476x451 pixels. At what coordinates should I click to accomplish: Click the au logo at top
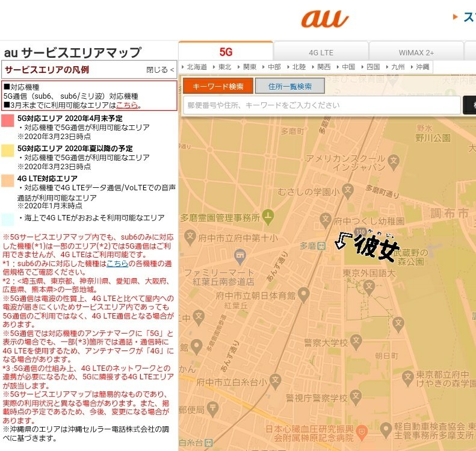click(325, 19)
